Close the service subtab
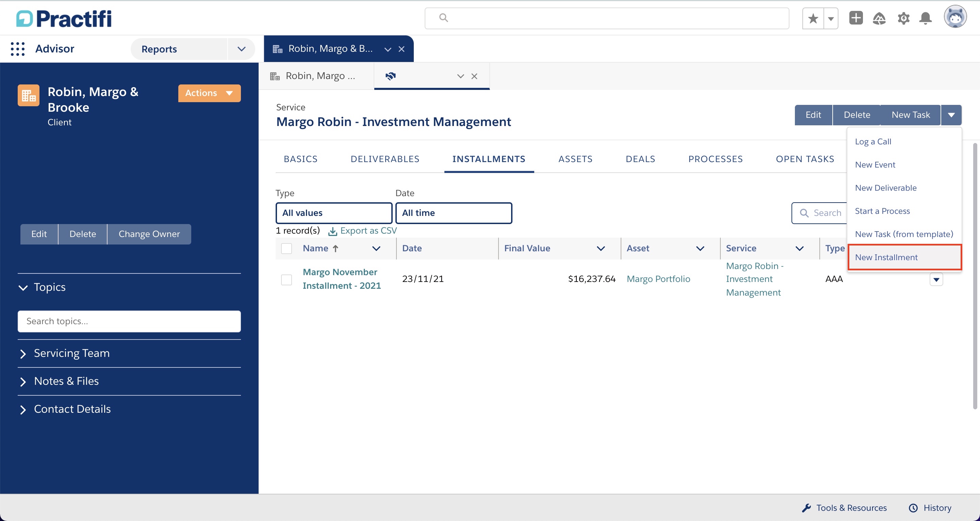This screenshot has height=521, width=980. (474, 76)
